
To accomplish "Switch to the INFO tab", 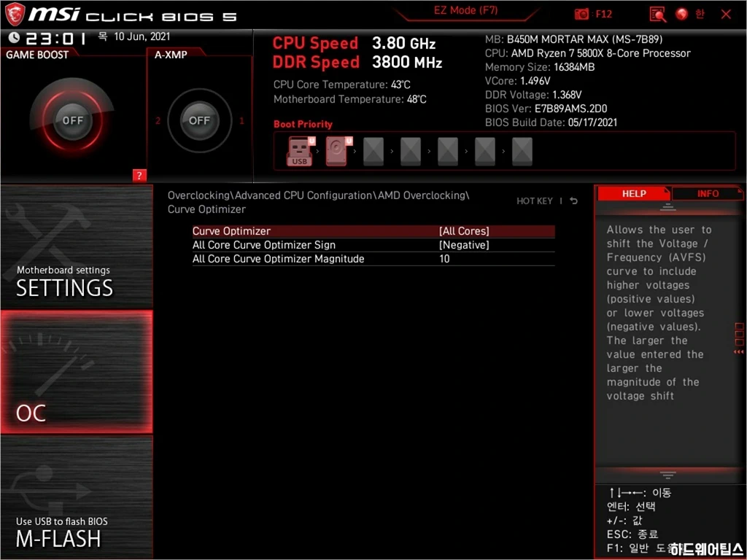I will (708, 193).
